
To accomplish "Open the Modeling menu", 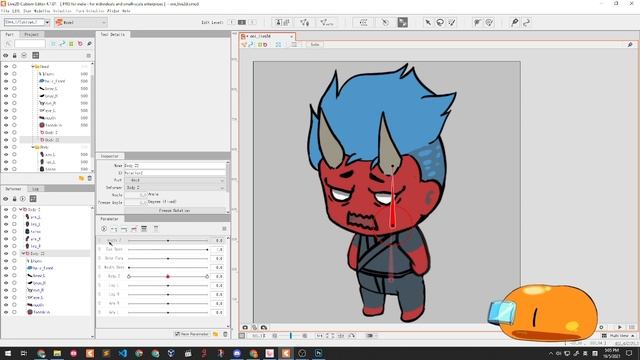I will coord(42,11).
